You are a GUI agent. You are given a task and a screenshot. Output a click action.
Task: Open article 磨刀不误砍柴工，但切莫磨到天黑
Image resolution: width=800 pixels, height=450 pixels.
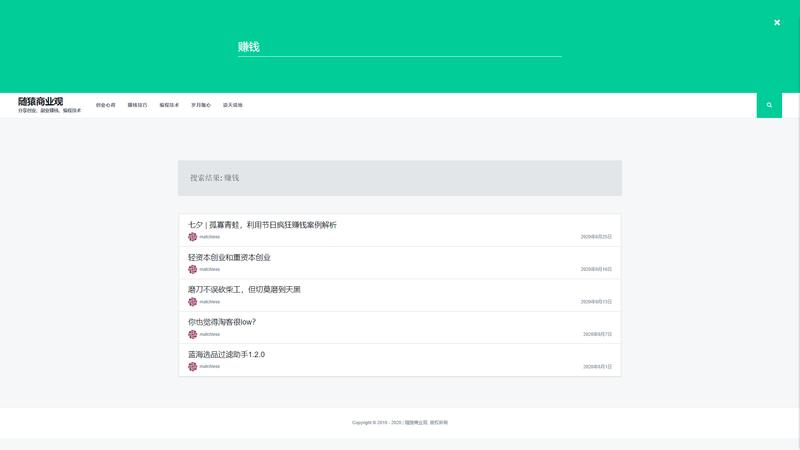[x=244, y=290]
